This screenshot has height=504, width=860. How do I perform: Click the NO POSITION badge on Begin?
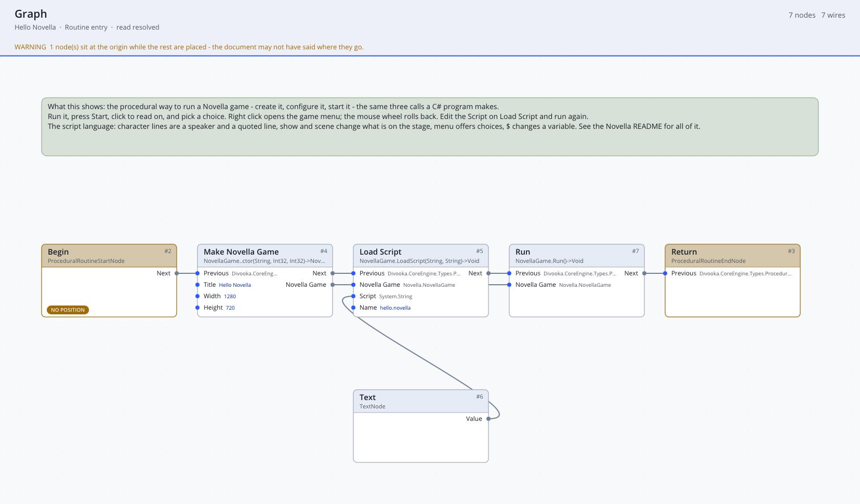68,310
